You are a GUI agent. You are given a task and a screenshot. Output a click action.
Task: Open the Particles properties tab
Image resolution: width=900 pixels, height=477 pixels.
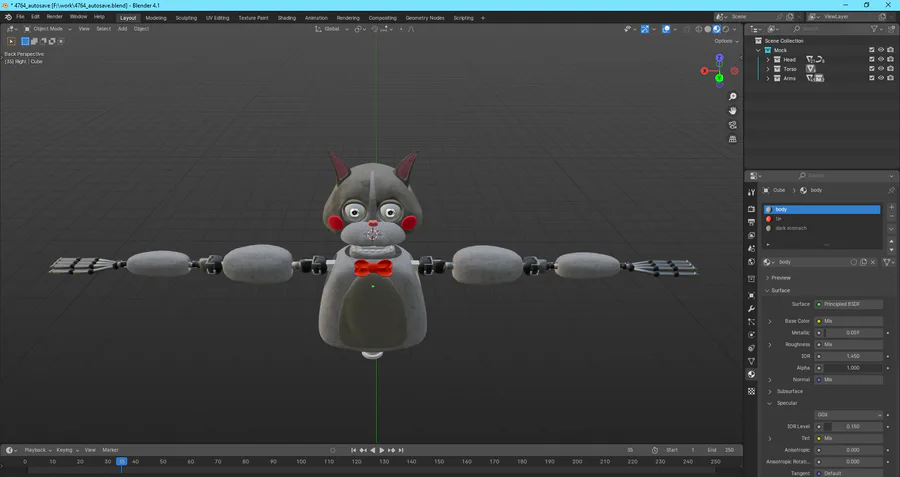click(751, 322)
